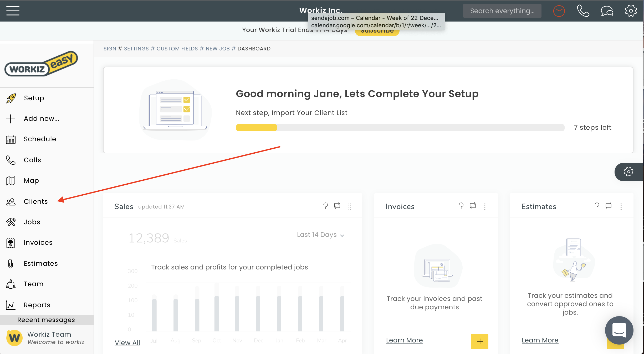Image resolution: width=644 pixels, height=354 pixels.
Task: Click the red clock icon in the top bar
Action: [559, 11]
